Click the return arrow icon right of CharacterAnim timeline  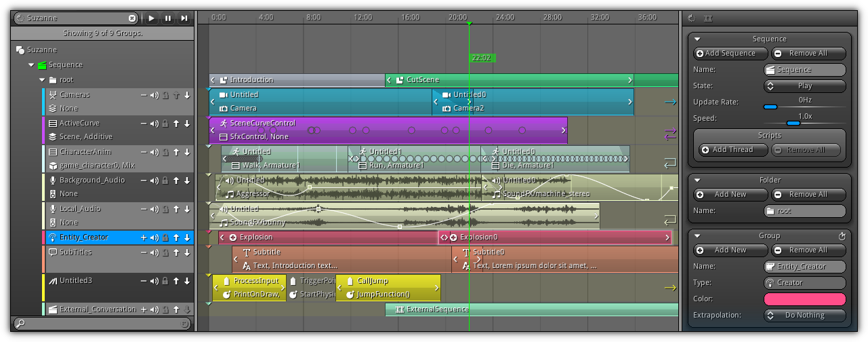(670, 163)
